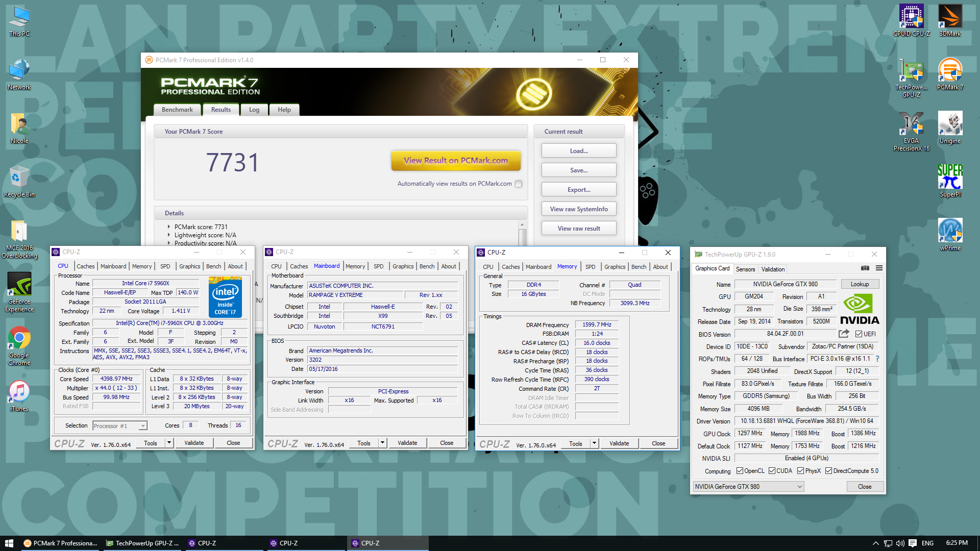This screenshot has width=980, height=551.
Task: Click Bus Interface question mark icon
Action: [877, 359]
